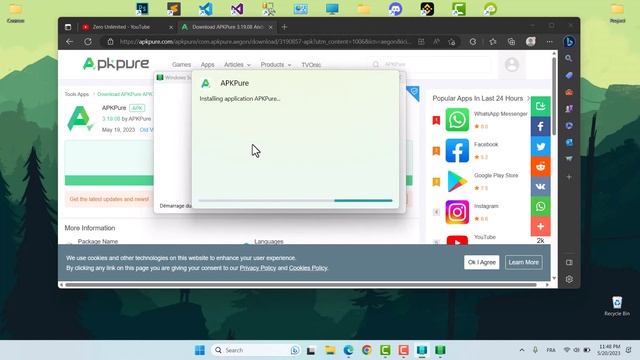Click the Windows taskbar search box
Image resolution: width=640 pixels, height=360 pixels.
pos(256,350)
